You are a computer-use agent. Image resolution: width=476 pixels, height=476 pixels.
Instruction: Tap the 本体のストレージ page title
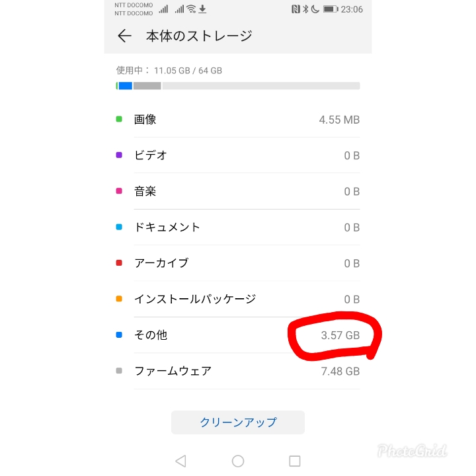199,36
